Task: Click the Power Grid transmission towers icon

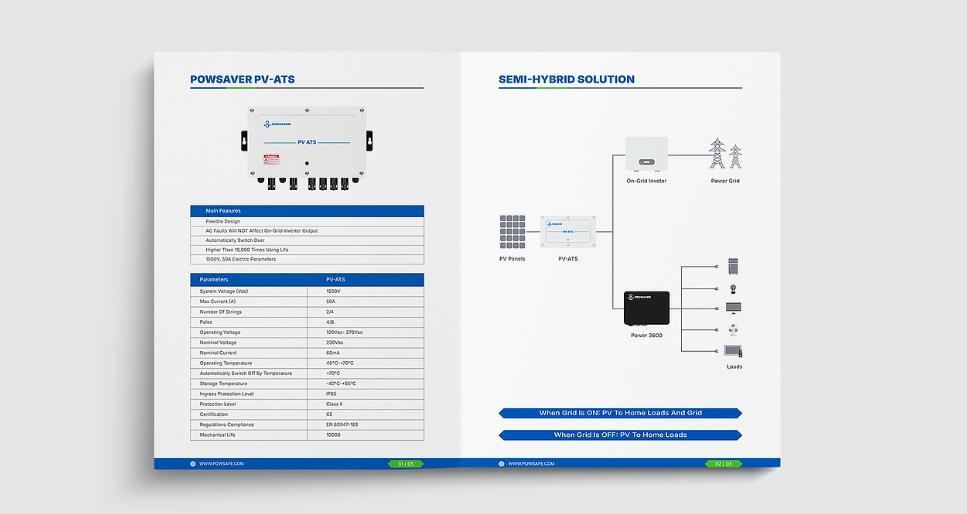Action: (x=726, y=154)
